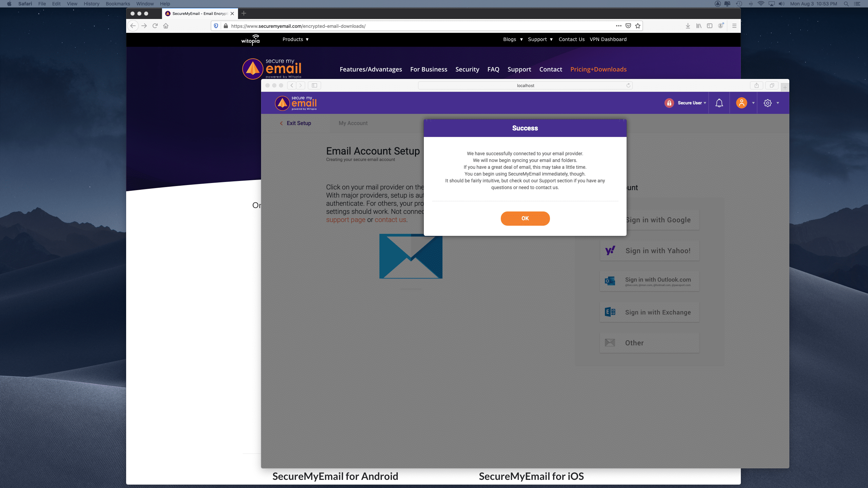Click the notification bell icon
Image resolution: width=868 pixels, height=488 pixels.
(719, 103)
